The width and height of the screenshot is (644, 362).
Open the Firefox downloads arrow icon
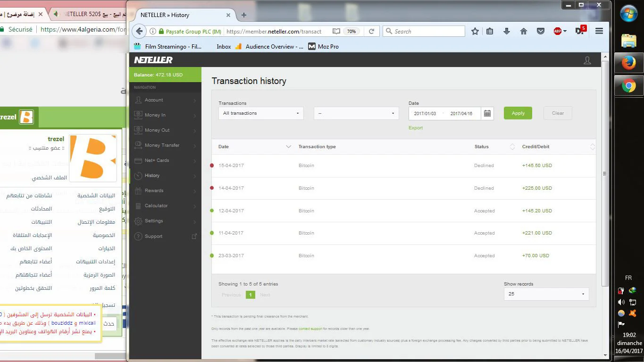(x=507, y=32)
